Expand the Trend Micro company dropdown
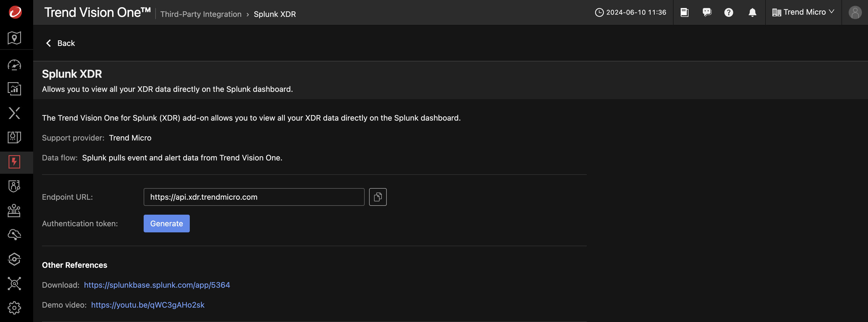The height and width of the screenshot is (322, 868). (803, 12)
